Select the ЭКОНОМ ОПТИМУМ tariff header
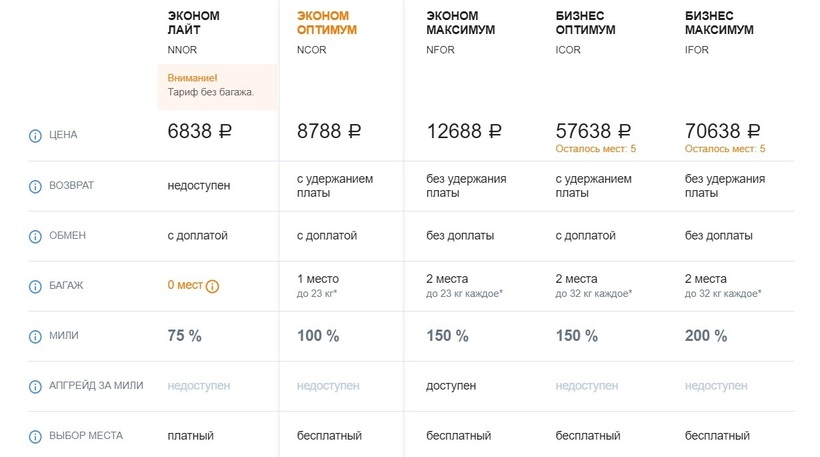Screen dimensions: 820x457 pyautogui.click(x=327, y=23)
